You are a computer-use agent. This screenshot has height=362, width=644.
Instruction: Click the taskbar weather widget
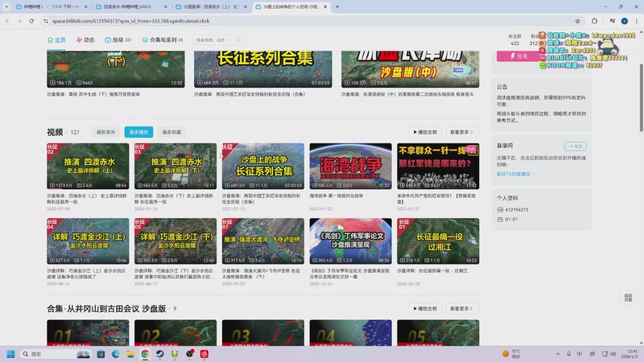tap(511, 354)
